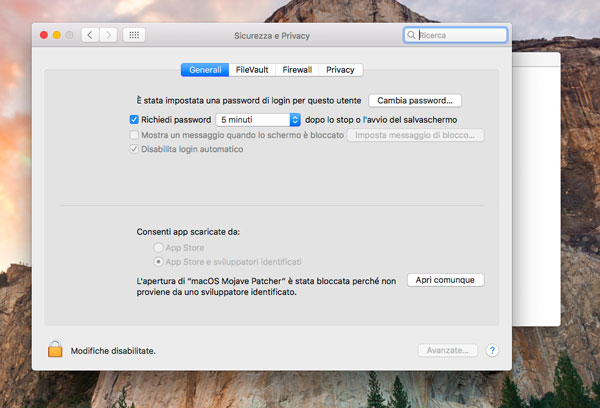Toggle the Richiedi password checkbox
The image size is (600, 408).
[134, 120]
